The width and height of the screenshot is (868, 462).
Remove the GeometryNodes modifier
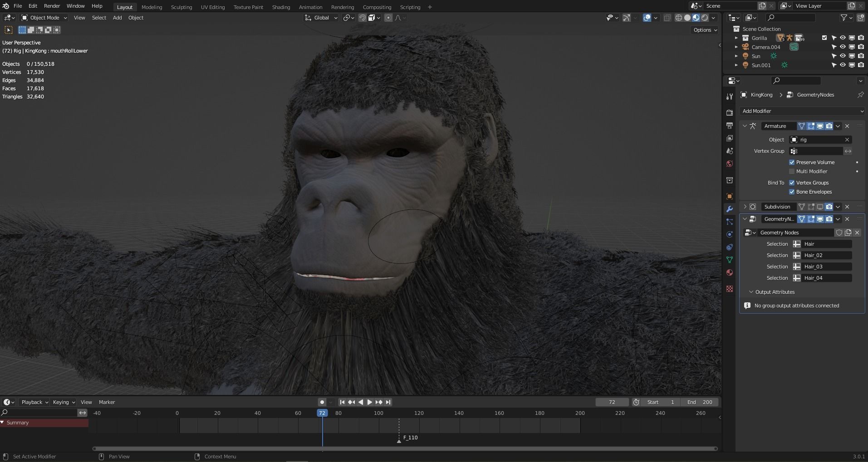847,219
